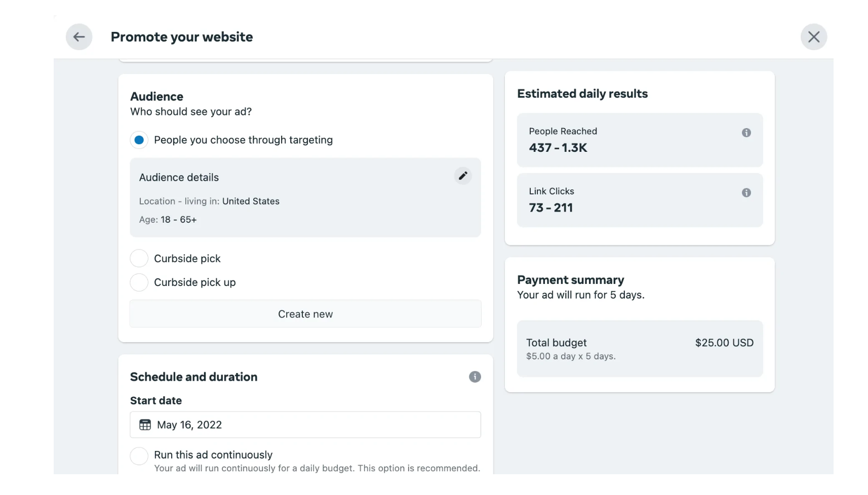Select the Curbside pick audience
Image resolution: width=868 pixels, height=495 pixels.
(139, 259)
